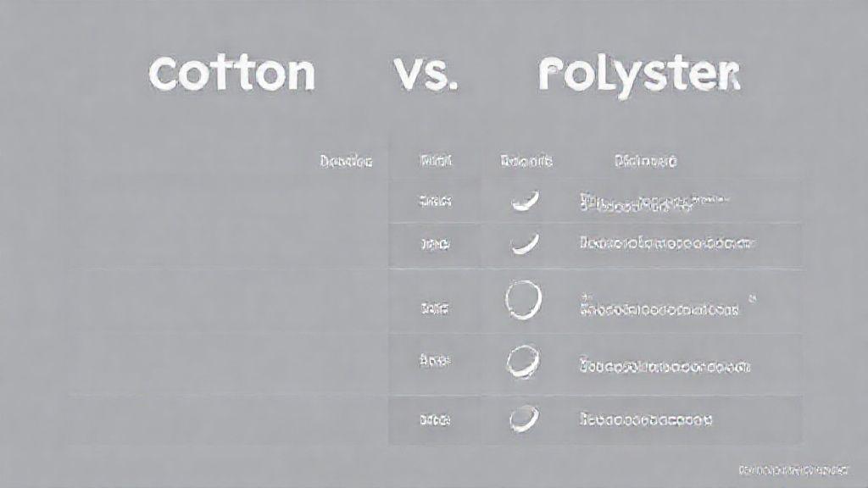The height and width of the screenshot is (488, 868).
Task: Click the checkmark icon in the first table row
Action: 525,201
